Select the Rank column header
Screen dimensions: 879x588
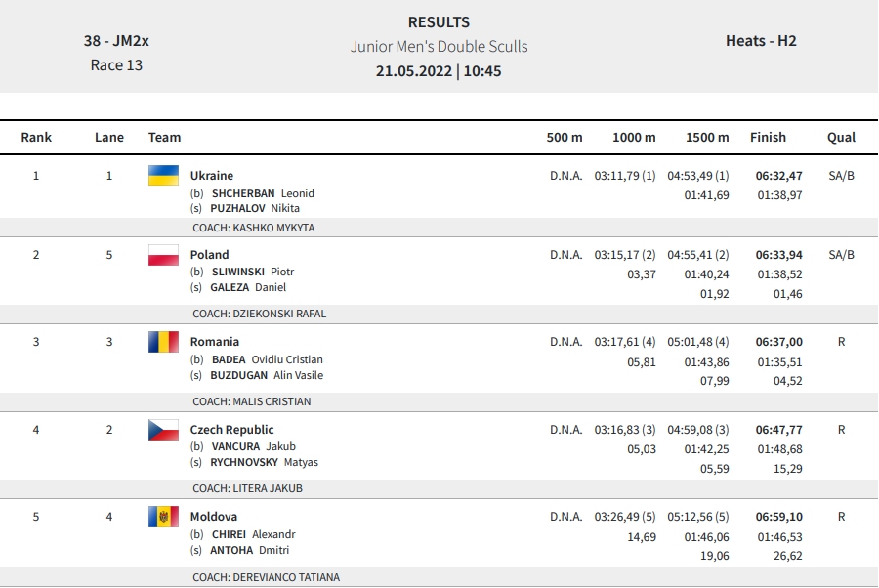(36, 138)
